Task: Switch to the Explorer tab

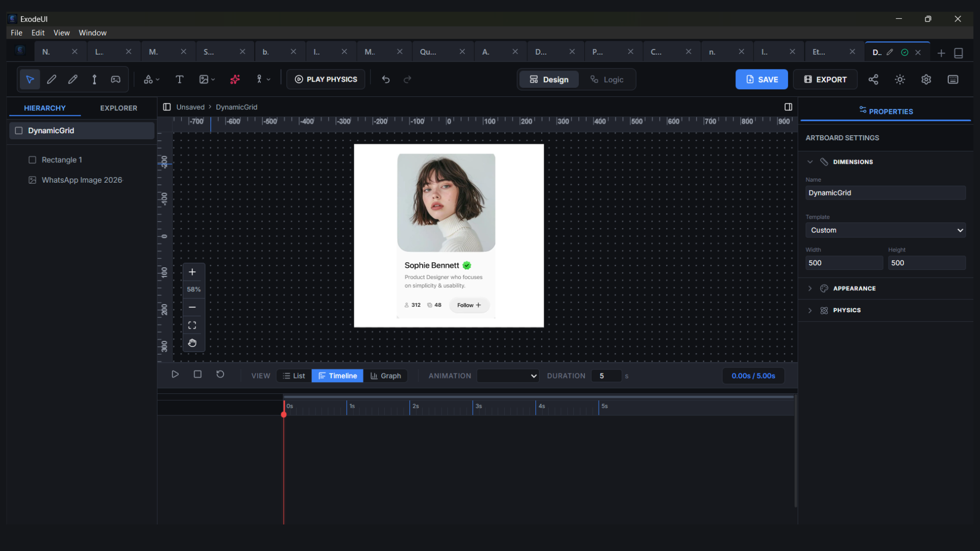Action: 118,108
